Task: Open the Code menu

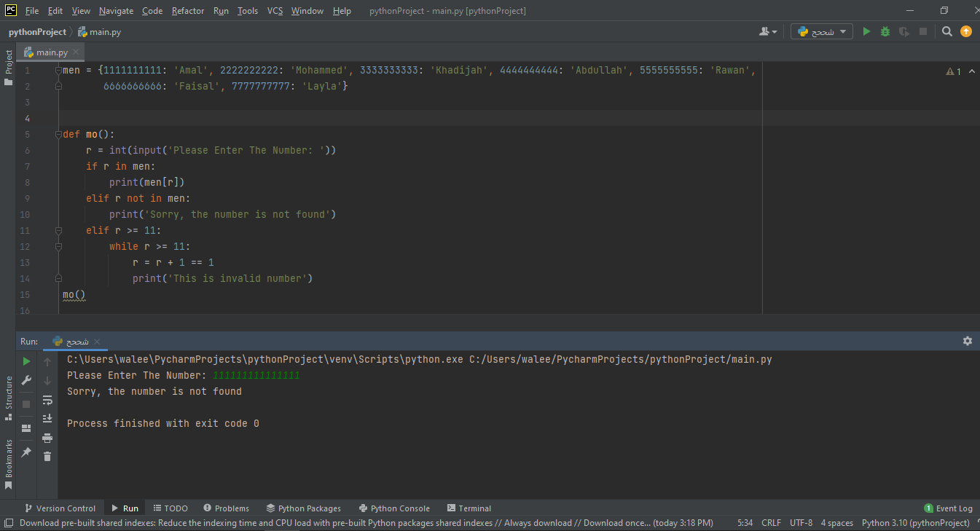Action: pyautogui.click(x=152, y=11)
